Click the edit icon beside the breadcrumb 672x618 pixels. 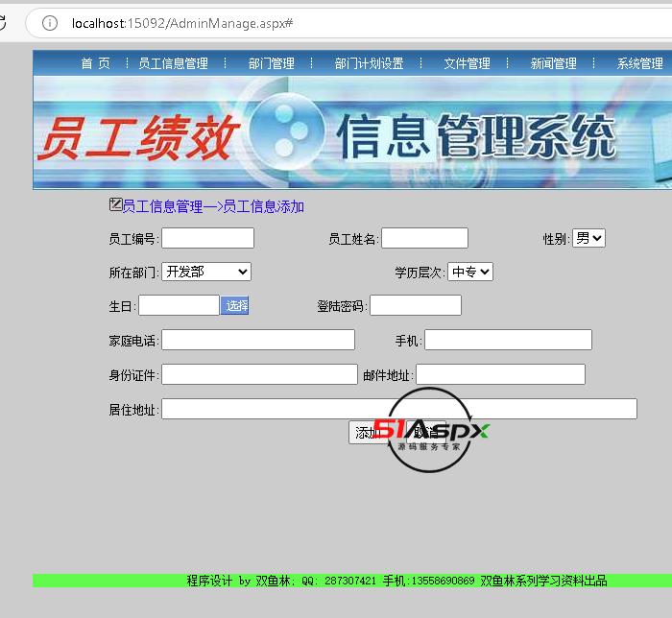click(115, 204)
